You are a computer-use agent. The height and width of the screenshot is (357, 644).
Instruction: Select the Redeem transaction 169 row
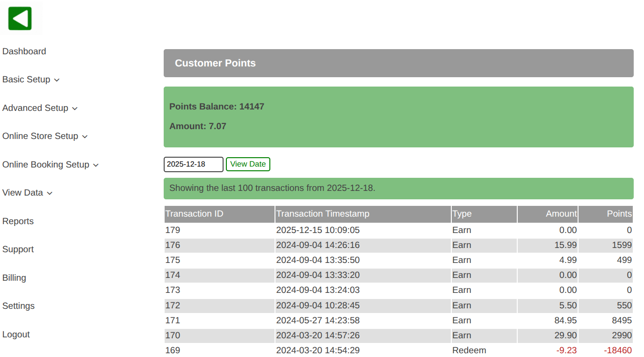[x=398, y=350]
